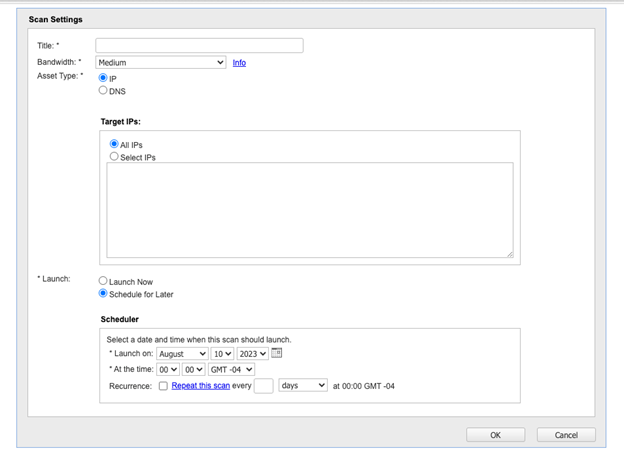Open the Bandwidth dropdown showing Medium
Screen dimensions: 624x457
160,62
